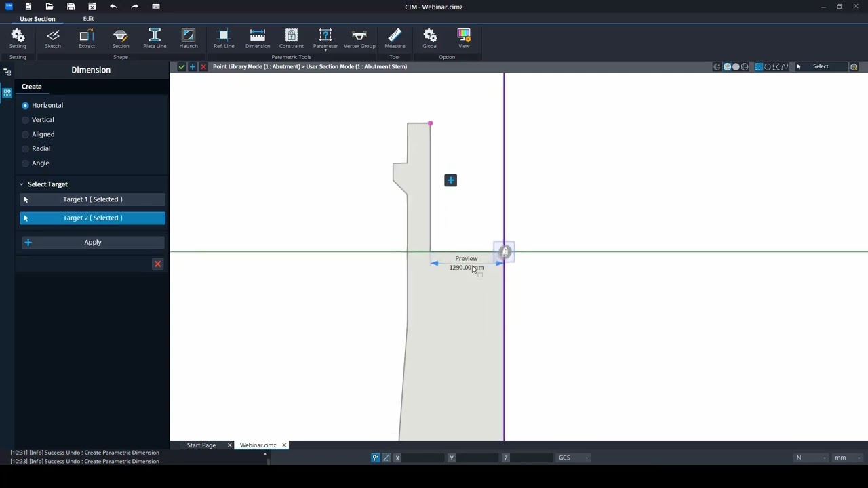Select the Vertical dimension option
Screen dimensions: 868x488
coord(38,120)
